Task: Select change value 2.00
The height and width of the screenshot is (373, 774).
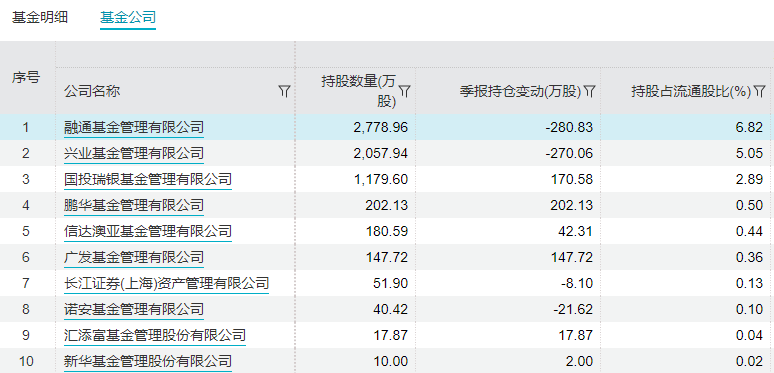Action: point(579,361)
